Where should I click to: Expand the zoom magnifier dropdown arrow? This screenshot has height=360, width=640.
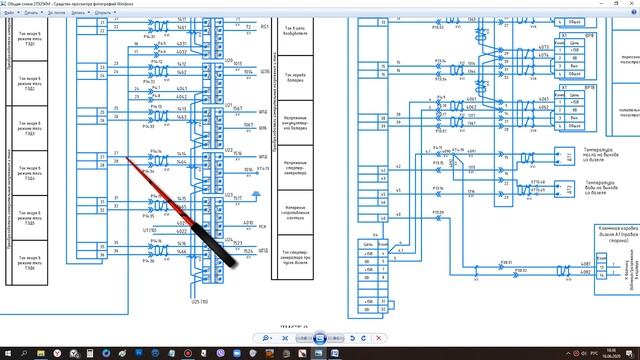tap(271, 338)
